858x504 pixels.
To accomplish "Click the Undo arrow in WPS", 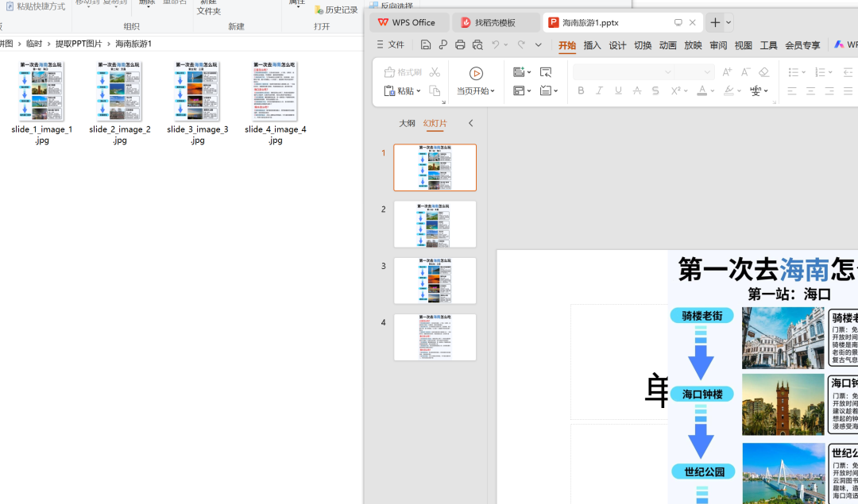I will pyautogui.click(x=496, y=44).
